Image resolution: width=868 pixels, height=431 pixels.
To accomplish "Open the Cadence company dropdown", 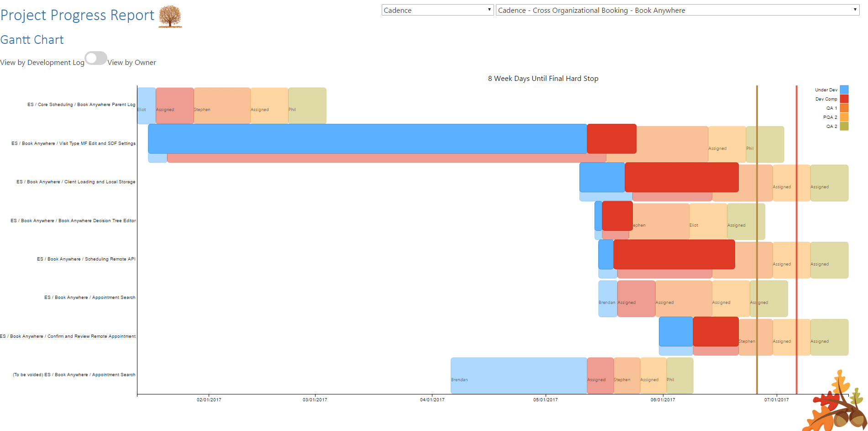I will pyautogui.click(x=437, y=10).
